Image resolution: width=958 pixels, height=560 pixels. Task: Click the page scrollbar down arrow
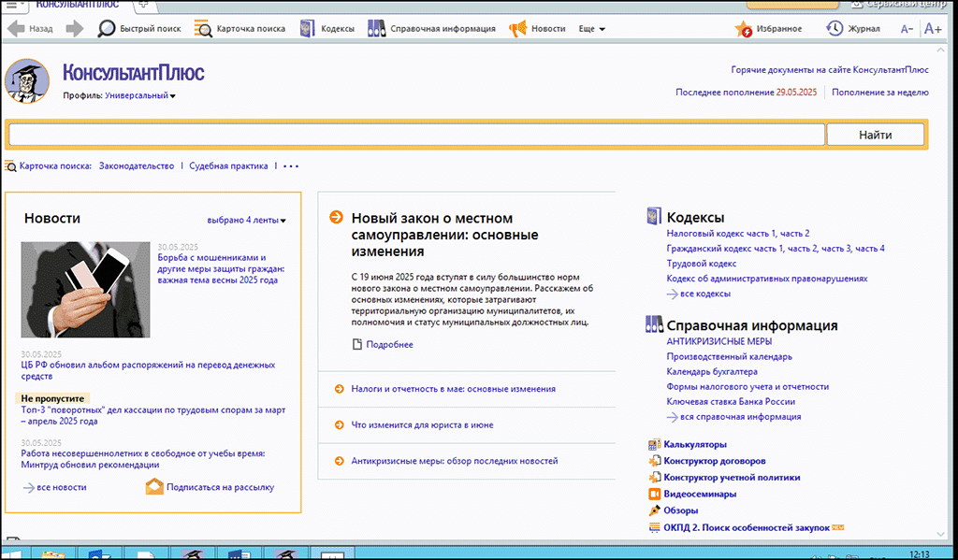coord(941,535)
